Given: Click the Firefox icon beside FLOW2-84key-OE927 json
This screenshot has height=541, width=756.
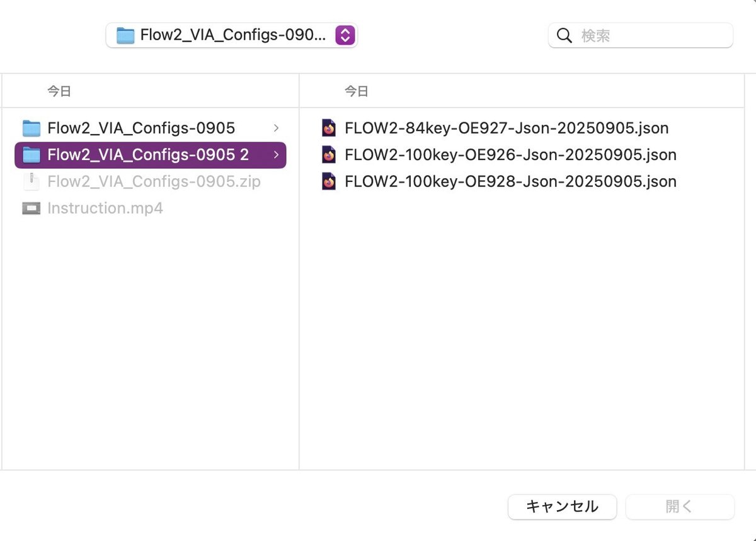Looking at the screenshot, I should coord(329,127).
